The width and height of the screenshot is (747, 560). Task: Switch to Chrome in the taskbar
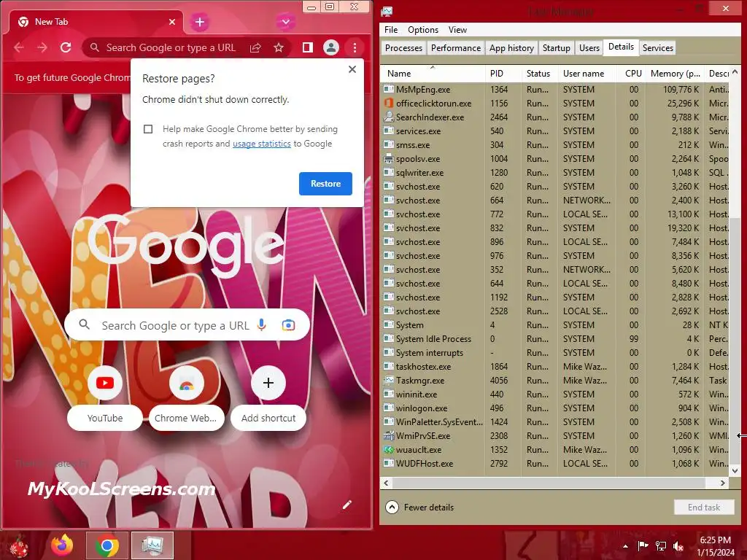tap(107, 545)
